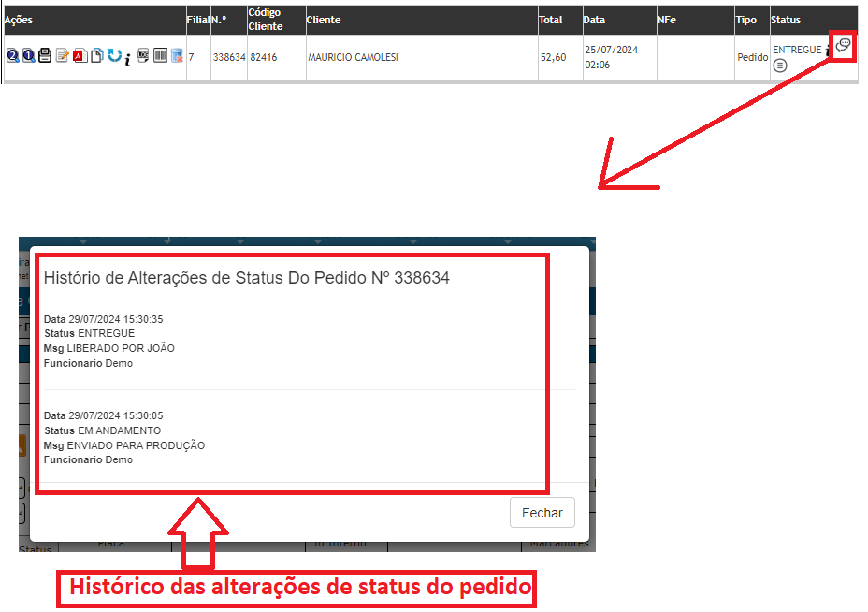
Task: Print the order using the printer icon
Action: [44, 57]
